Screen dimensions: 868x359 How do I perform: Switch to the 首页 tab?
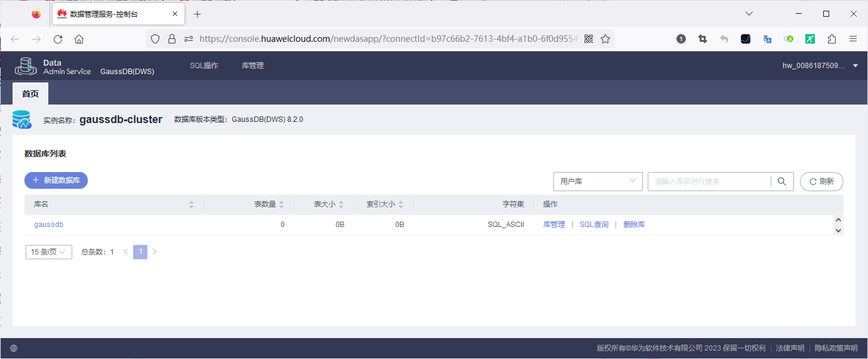[x=30, y=94]
